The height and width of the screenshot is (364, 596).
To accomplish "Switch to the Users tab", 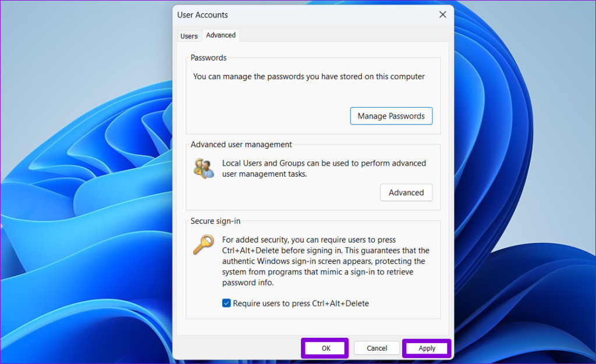I will tap(189, 35).
